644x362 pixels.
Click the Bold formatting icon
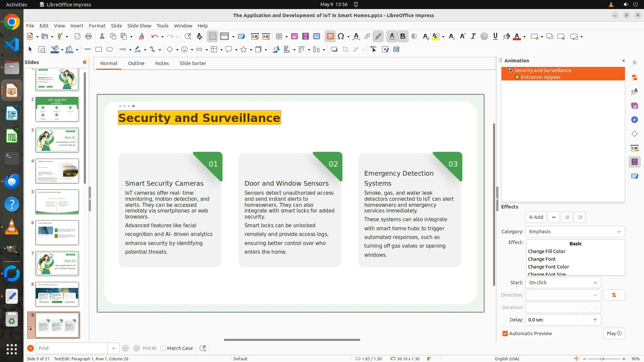pos(403,37)
